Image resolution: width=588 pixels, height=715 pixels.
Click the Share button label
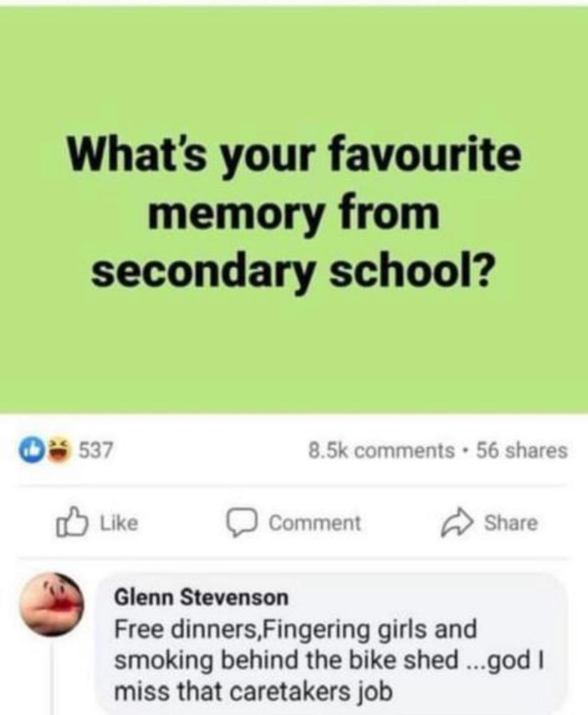(x=511, y=523)
